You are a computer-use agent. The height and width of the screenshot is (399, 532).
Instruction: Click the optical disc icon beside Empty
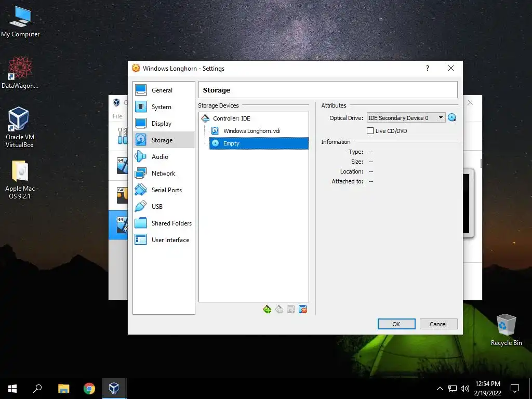[215, 143]
